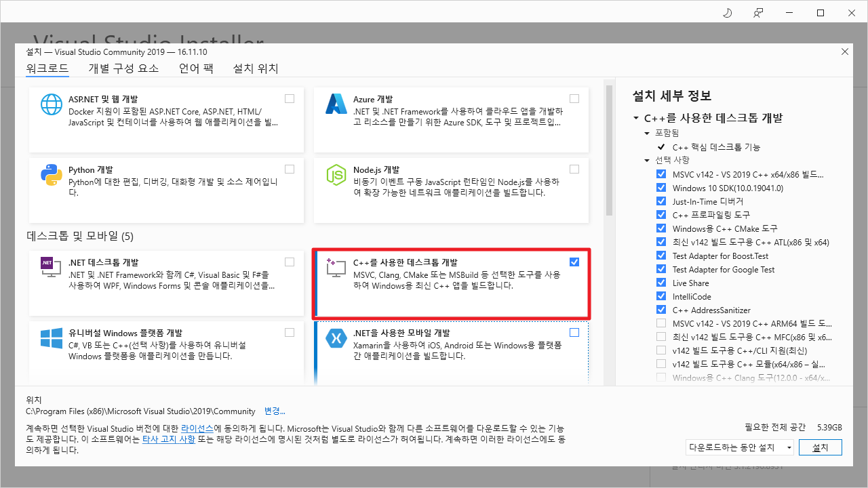Enable the Python 개발 workload checkbox
Screen dimensions: 868x488
point(290,169)
